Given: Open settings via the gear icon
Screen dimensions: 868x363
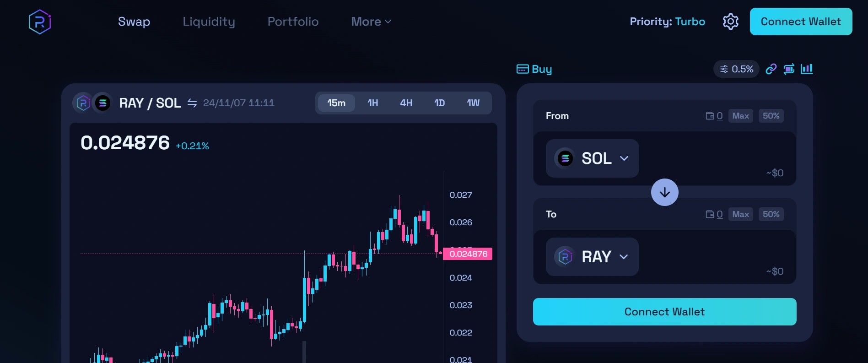Looking at the screenshot, I should (x=730, y=22).
